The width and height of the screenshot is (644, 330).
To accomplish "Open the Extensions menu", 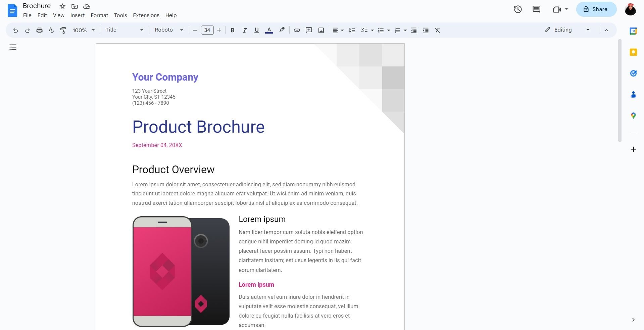I will (x=146, y=15).
